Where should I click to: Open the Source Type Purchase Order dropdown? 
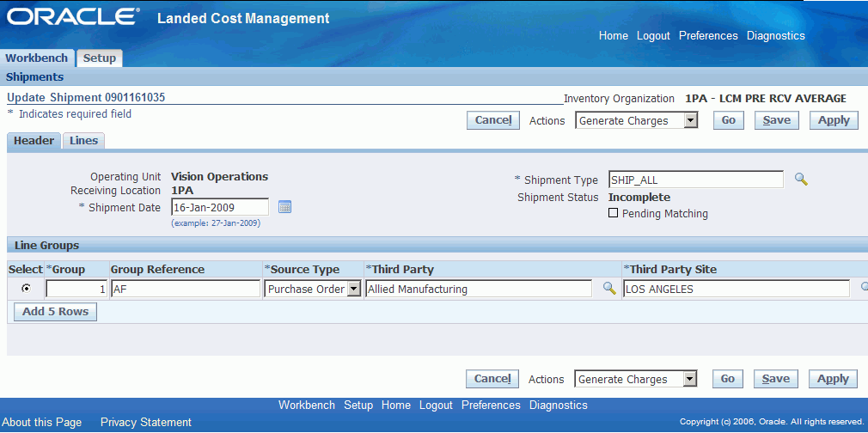pyautogui.click(x=314, y=289)
